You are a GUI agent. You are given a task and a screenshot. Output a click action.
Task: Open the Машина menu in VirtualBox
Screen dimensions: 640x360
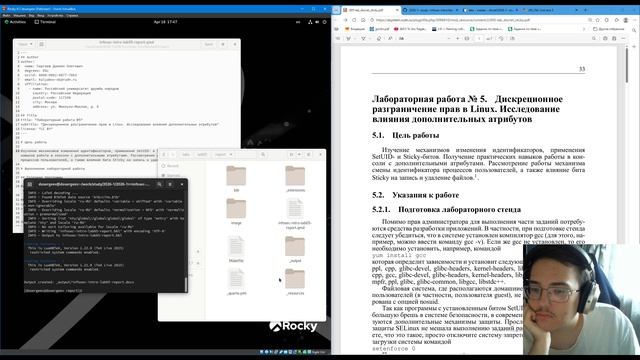(x=19, y=16)
